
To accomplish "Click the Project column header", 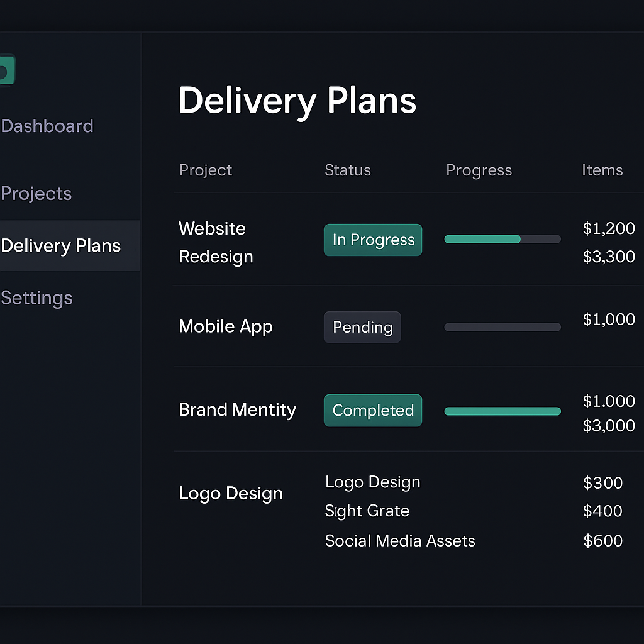I will click(206, 170).
